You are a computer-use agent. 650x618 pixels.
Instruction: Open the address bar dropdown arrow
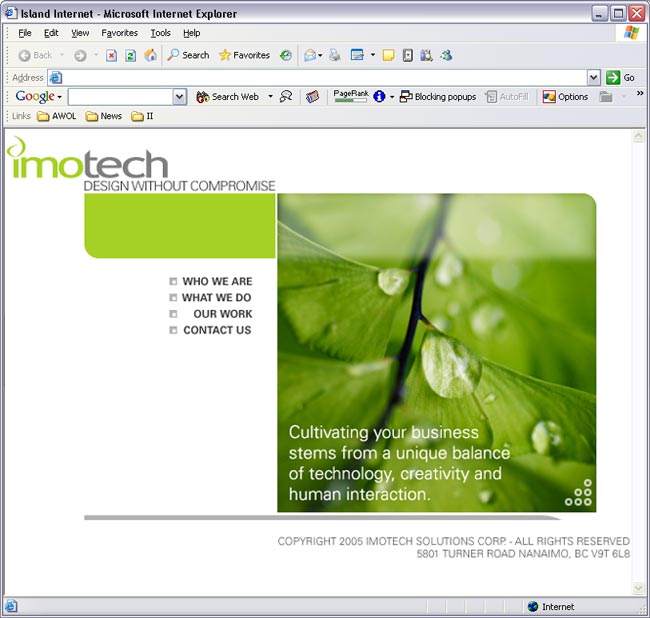tap(594, 78)
